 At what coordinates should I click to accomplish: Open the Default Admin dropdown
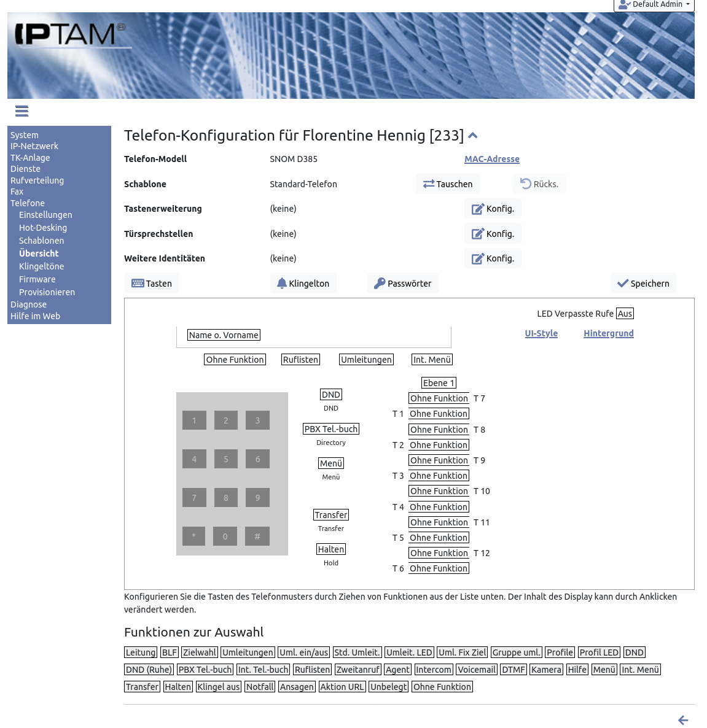click(654, 4)
